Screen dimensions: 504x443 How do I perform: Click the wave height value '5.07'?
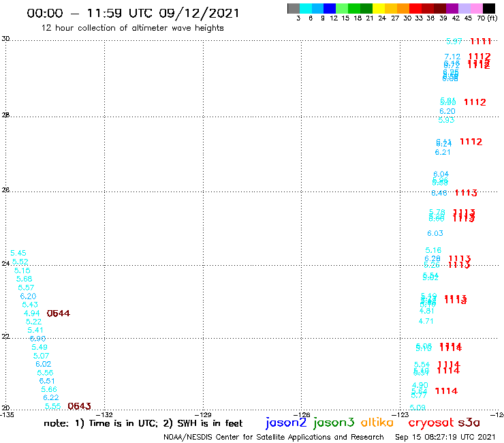coord(41,356)
